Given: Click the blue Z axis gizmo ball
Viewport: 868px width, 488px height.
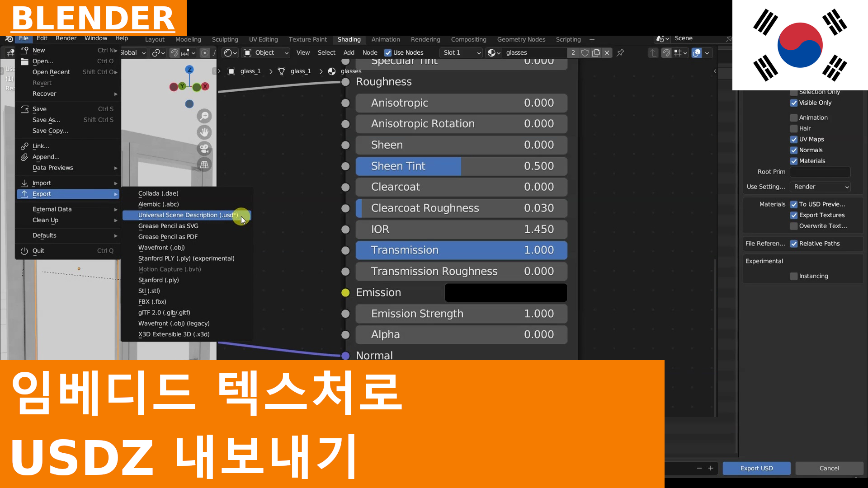Looking at the screenshot, I should [189, 70].
